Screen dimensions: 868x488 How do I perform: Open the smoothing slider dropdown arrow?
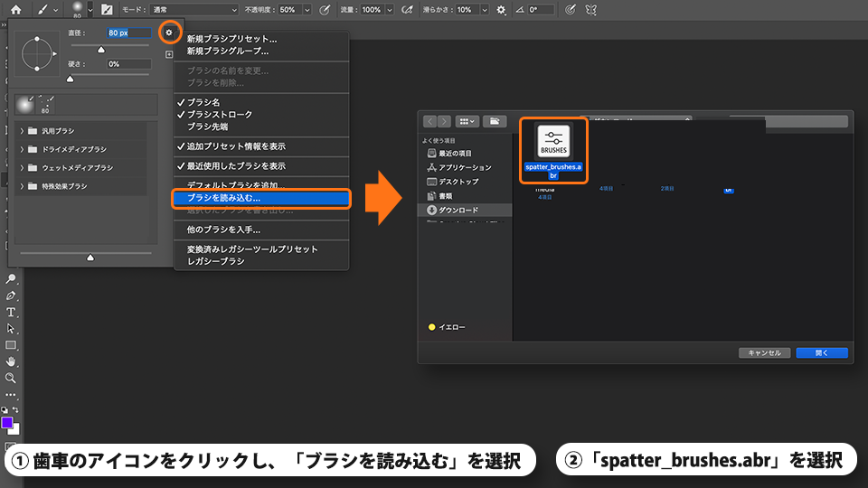coord(485,10)
